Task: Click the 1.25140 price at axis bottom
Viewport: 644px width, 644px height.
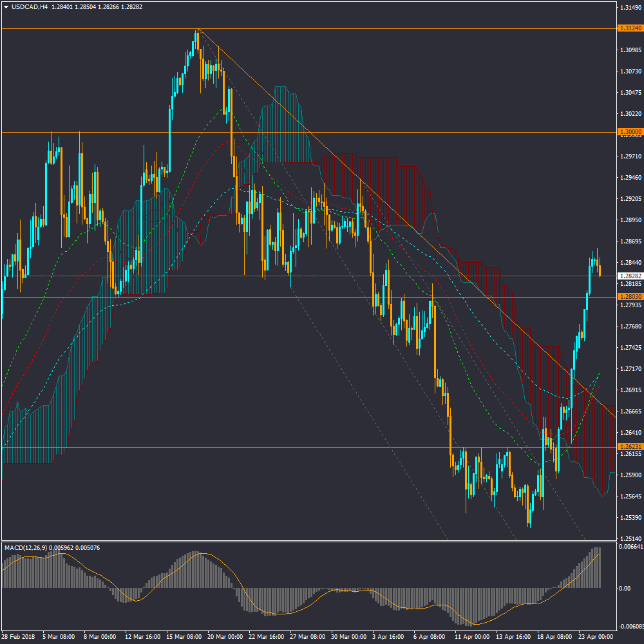Action: (630, 538)
